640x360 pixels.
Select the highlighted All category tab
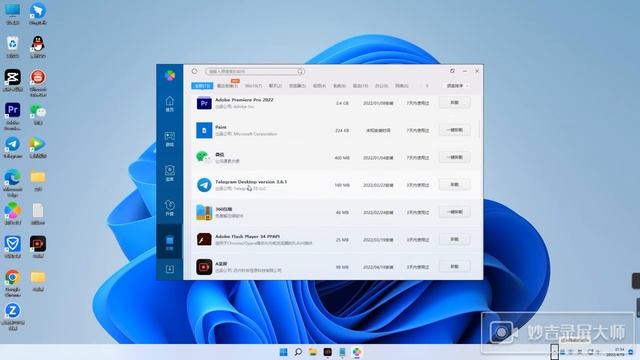[202, 86]
